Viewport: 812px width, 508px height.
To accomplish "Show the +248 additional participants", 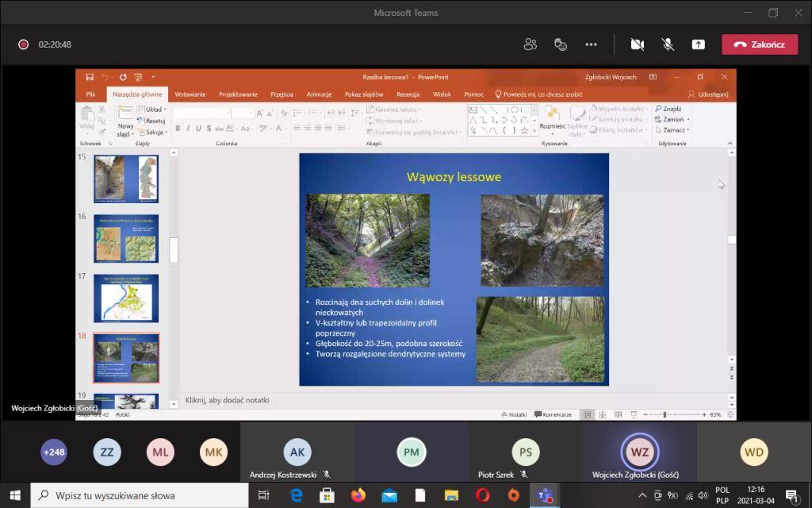I will click(54, 452).
